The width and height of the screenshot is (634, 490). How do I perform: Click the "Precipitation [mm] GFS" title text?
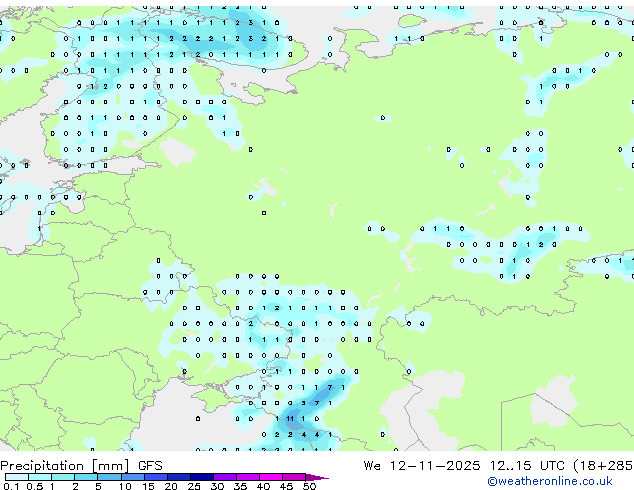point(81,466)
